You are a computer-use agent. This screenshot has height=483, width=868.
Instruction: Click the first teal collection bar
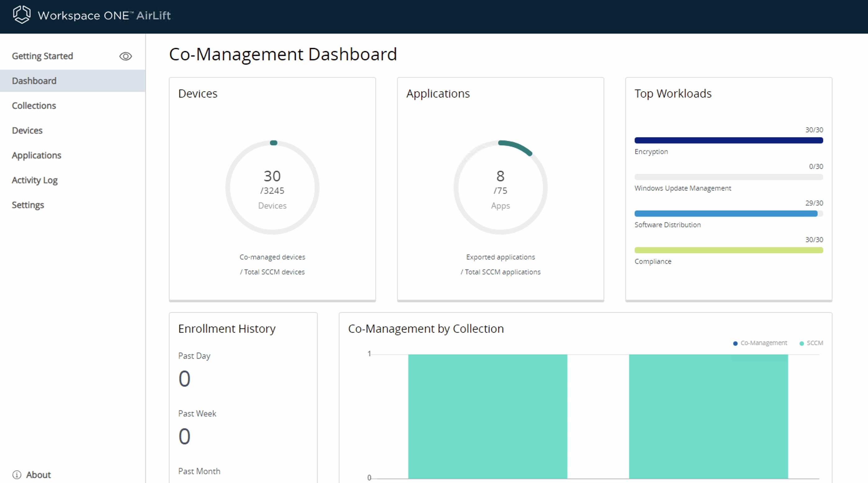click(x=488, y=416)
